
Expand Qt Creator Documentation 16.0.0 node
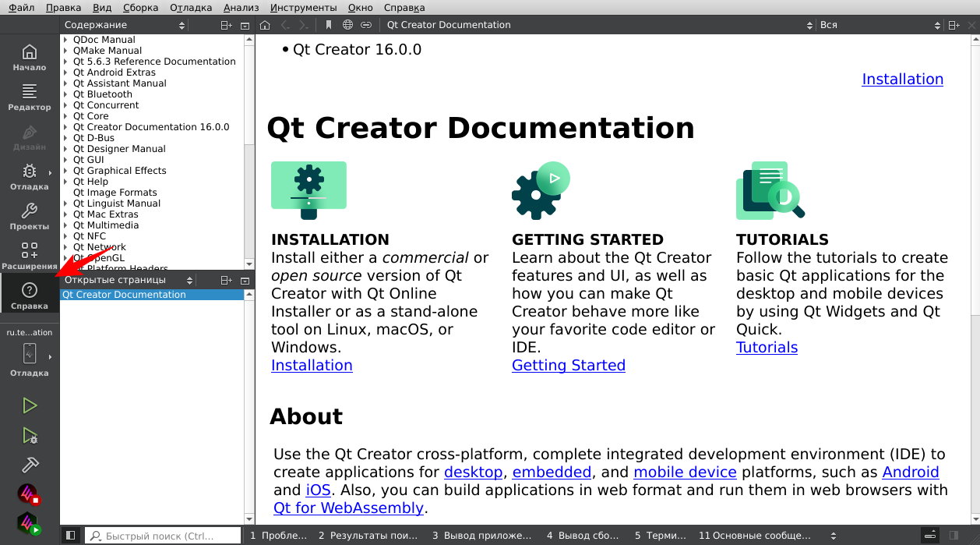coord(65,127)
